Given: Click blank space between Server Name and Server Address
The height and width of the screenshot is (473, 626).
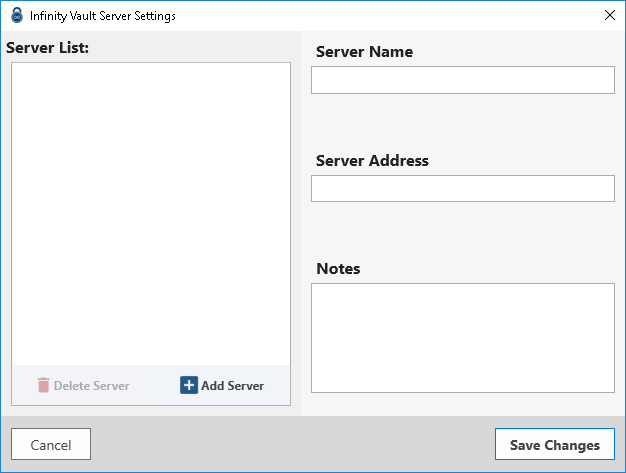Looking at the screenshot, I should [462, 125].
